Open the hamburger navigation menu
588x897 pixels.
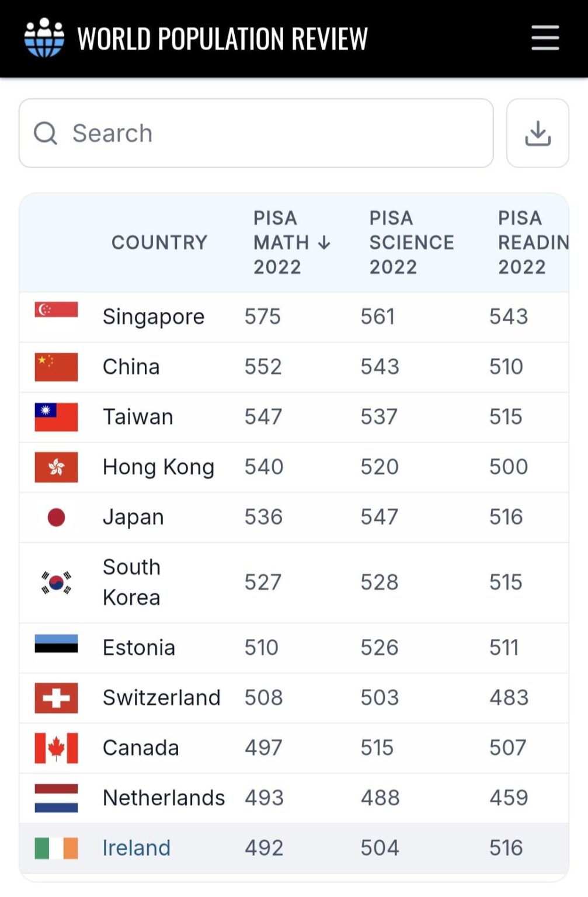point(544,37)
